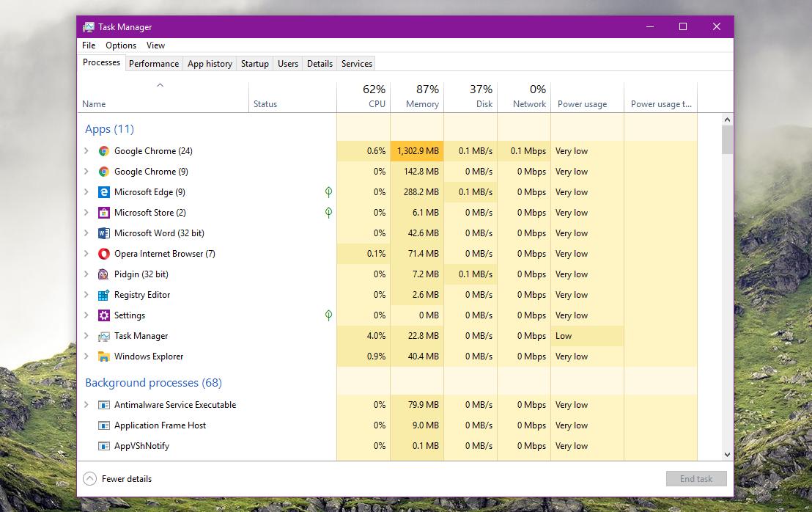Screen dimensions: 812x512
Task: Select the AppVShNotify process icon
Action: (x=103, y=446)
